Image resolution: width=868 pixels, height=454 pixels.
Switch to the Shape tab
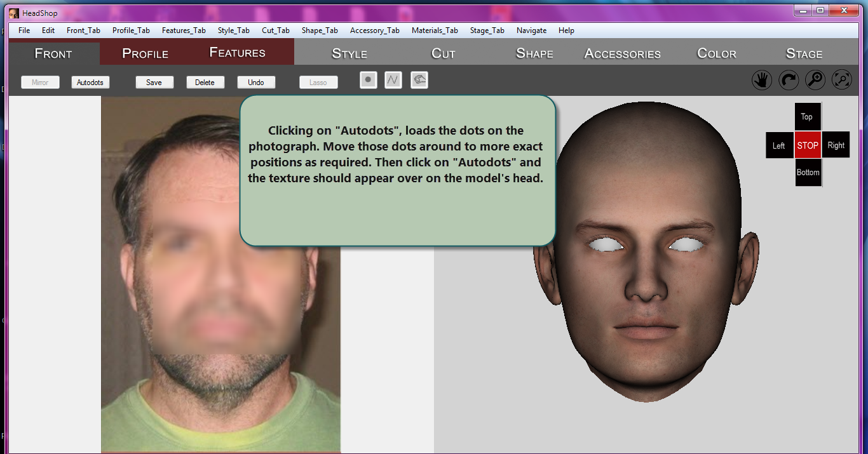[534, 53]
